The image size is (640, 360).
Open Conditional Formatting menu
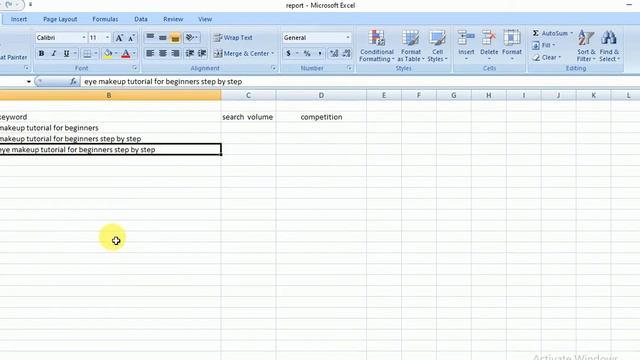(x=376, y=46)
